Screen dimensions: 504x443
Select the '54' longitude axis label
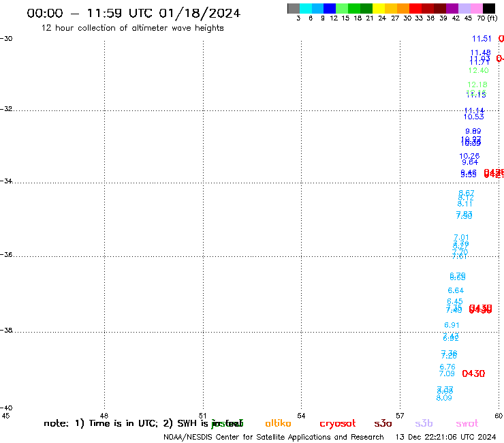(x=301, y=416)
